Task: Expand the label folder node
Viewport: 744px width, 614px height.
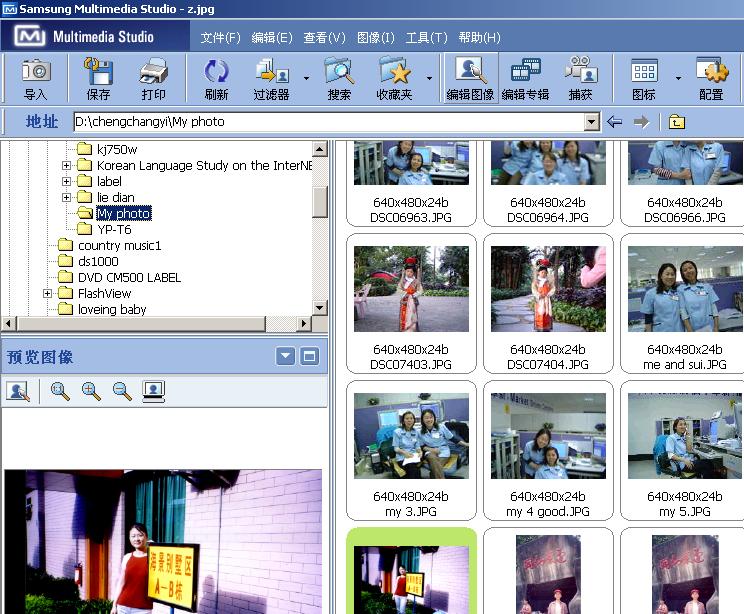Action: click(66, 181)
